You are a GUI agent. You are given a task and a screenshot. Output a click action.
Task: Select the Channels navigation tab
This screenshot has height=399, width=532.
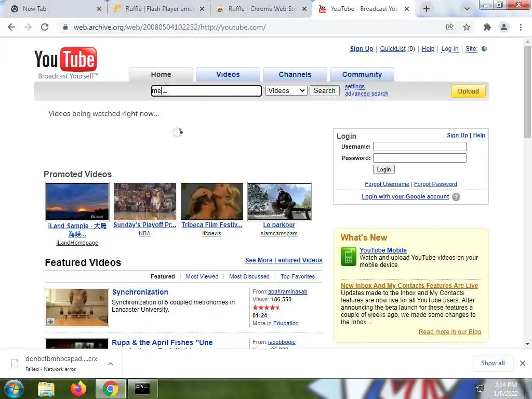coord(295,74)
